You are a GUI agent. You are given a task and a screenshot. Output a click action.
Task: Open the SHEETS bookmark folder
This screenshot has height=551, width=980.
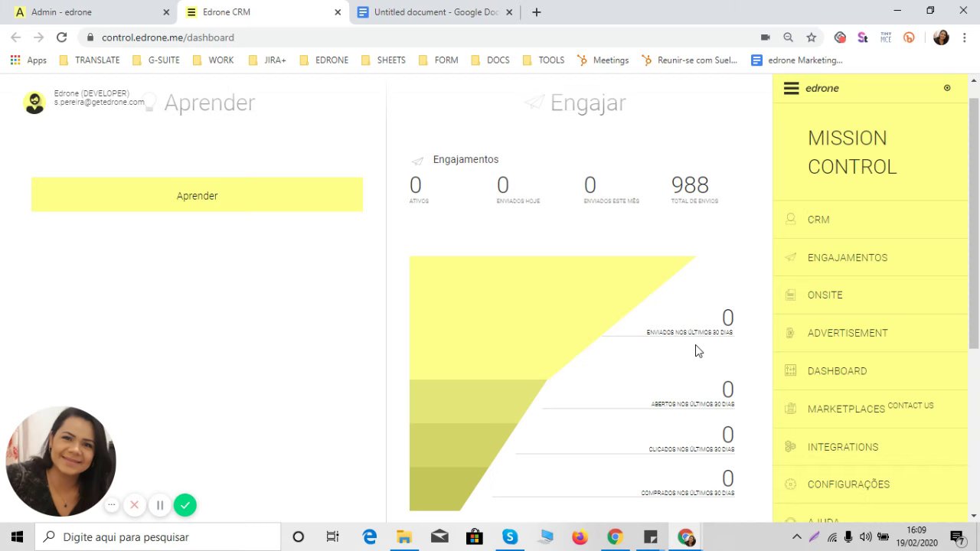click(384, 60)
